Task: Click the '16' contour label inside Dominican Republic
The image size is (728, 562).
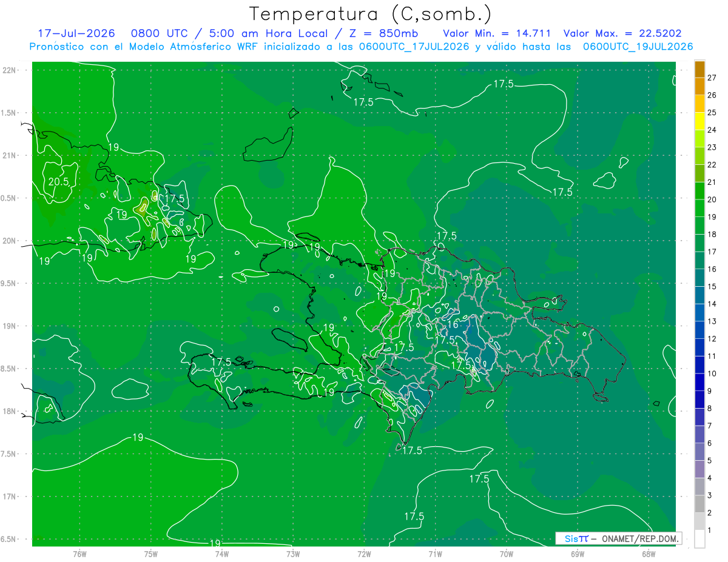Action: tap(453, 324)
